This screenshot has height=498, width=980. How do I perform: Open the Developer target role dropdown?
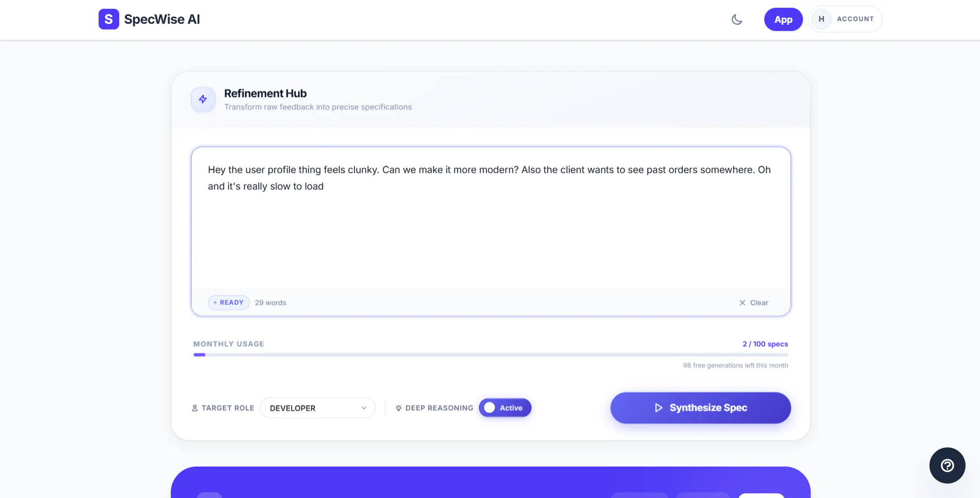click(317, 408)
